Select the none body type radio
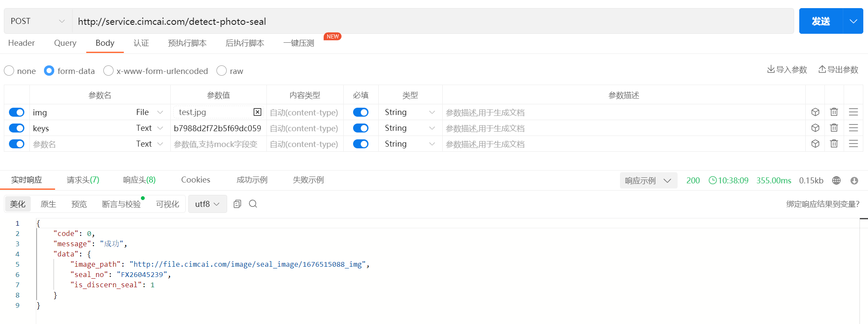The width and height of the screenshot is (868, 324). tap(9, 71)
